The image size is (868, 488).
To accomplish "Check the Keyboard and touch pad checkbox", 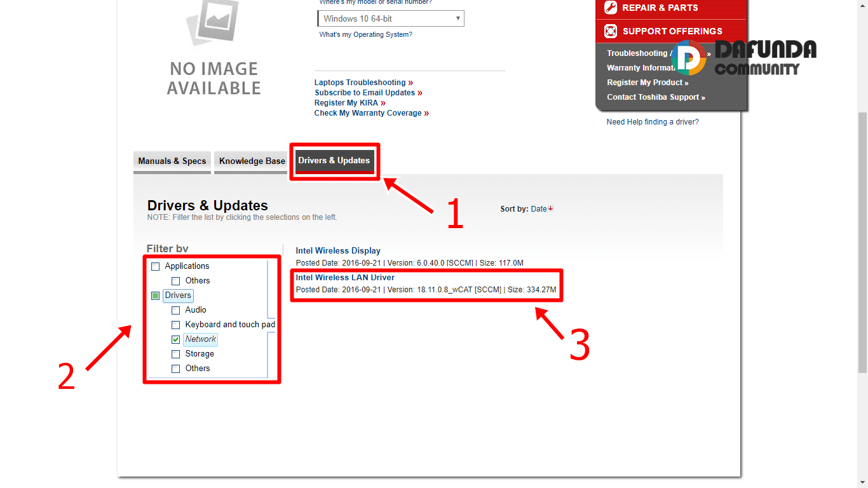I will pyautogui.click(x=176, y=325).
